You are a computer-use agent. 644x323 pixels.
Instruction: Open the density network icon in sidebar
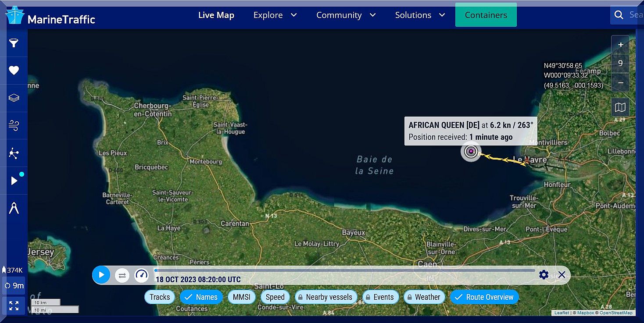pyautogui.click(x=14, y=153)
